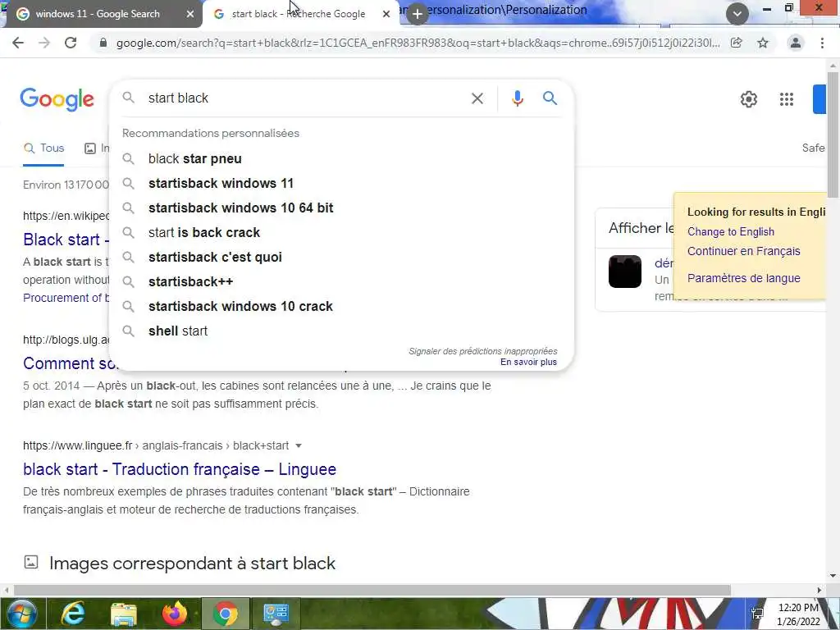Click 'Signaler des prédictions inappropriées'
The height and width of the screenshot is (630, 840).
click(x=482, y=351)
